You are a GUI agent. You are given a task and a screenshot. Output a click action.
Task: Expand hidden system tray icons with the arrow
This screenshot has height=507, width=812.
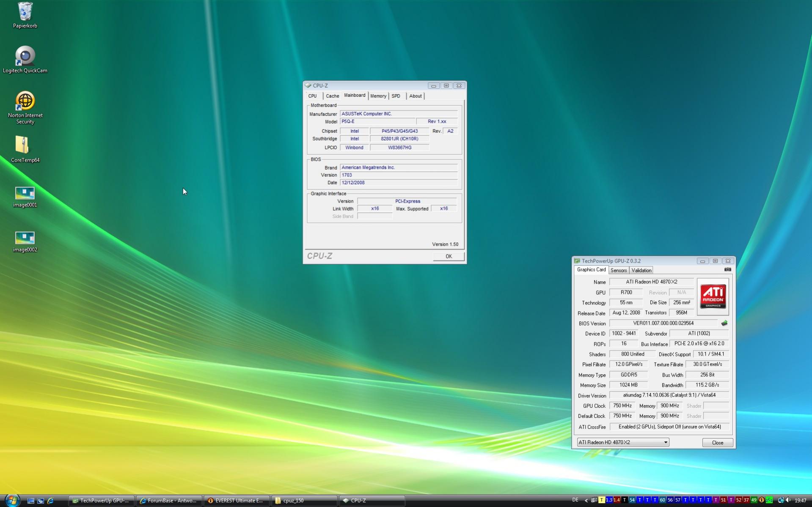click(x=586, y=500)
